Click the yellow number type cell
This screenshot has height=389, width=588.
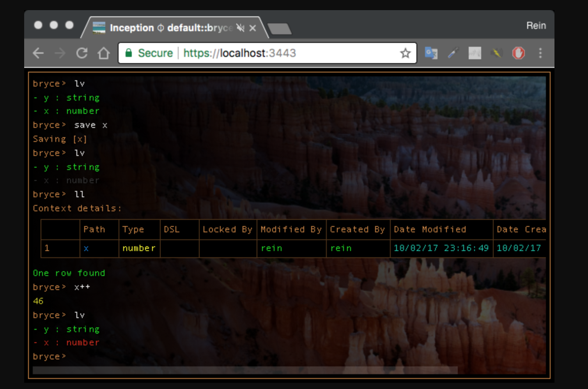(x=139, y=248)
